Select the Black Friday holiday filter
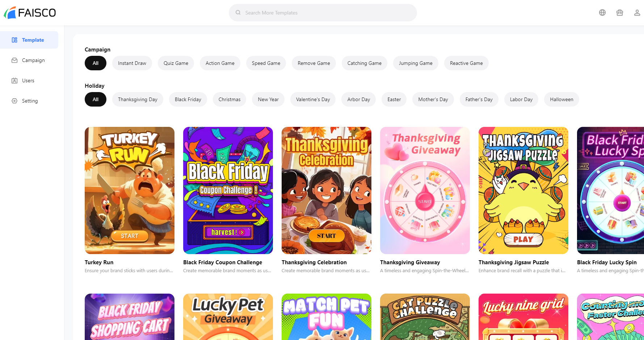The image size is (644, 340). pyautogui.click(x=188, y=99)
